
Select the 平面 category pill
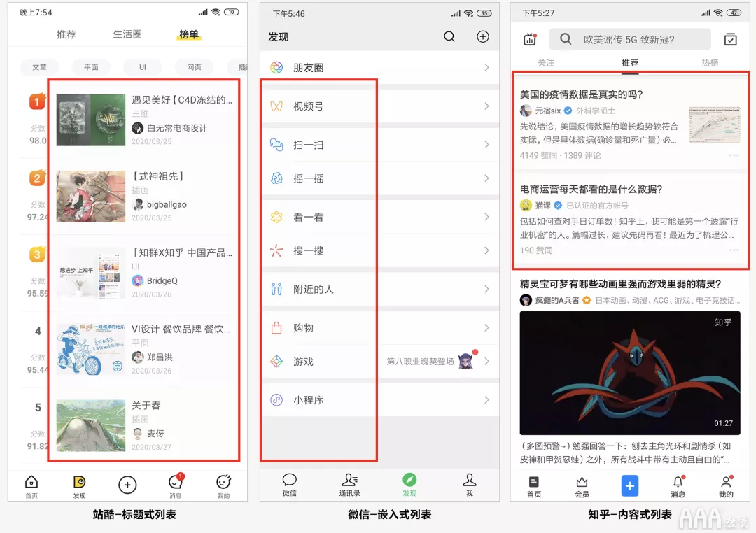(91, 67)
